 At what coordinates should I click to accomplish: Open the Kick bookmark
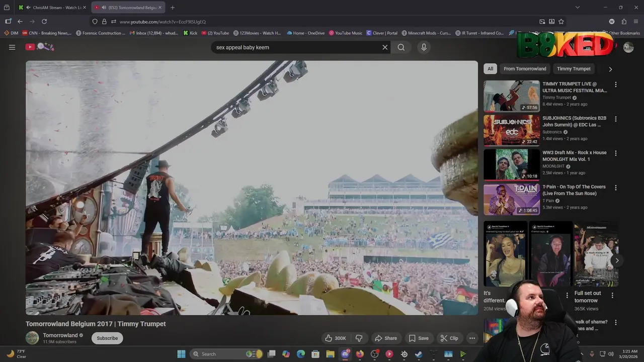[190, 33]
